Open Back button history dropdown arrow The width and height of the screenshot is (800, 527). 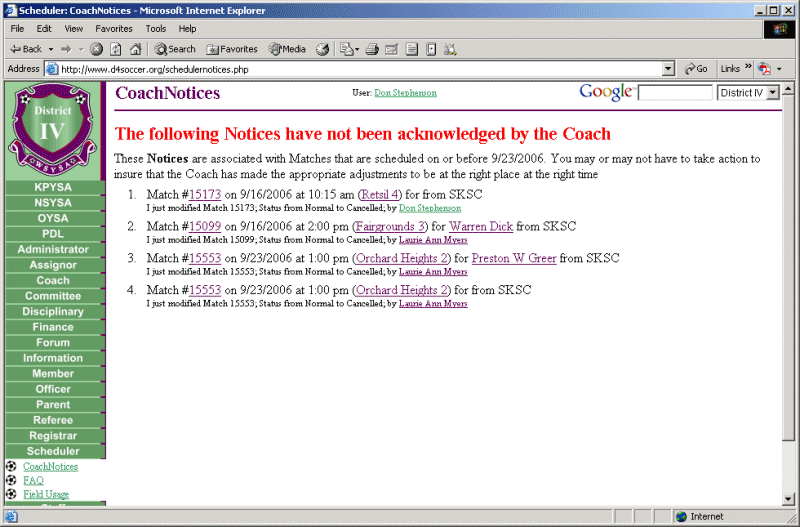pyautogui.click(x=49, y=49)
